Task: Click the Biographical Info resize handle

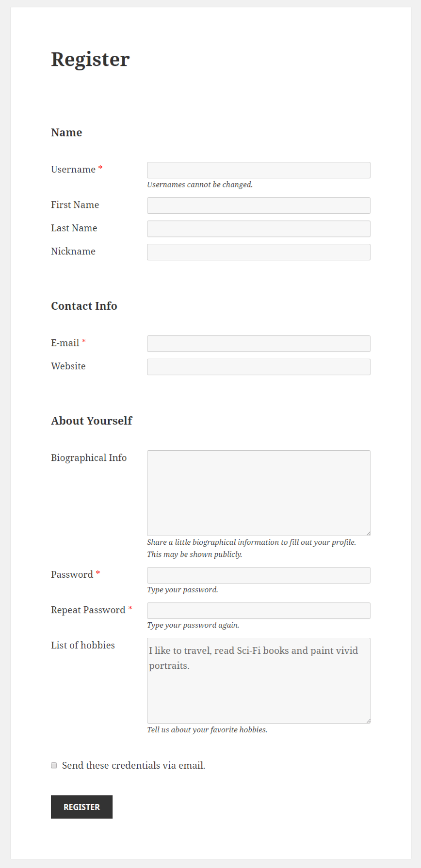Action: [x=368, y=533]
